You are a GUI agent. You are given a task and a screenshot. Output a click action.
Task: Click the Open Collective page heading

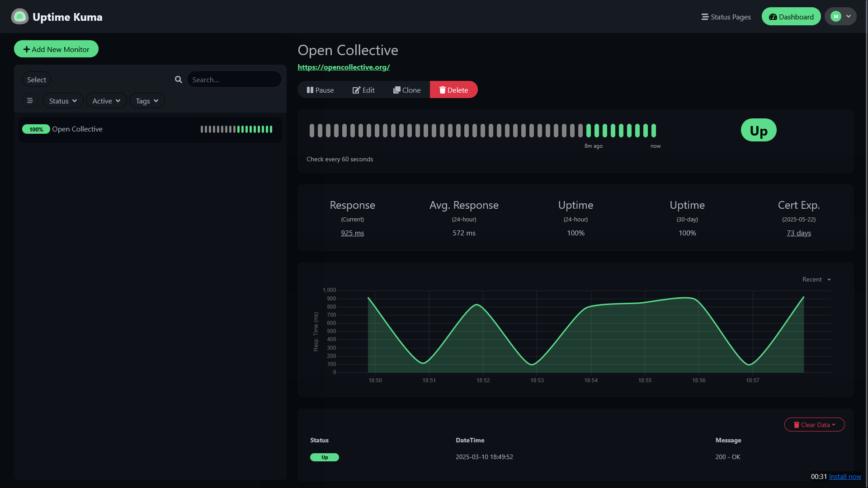(x=348, y=50)
